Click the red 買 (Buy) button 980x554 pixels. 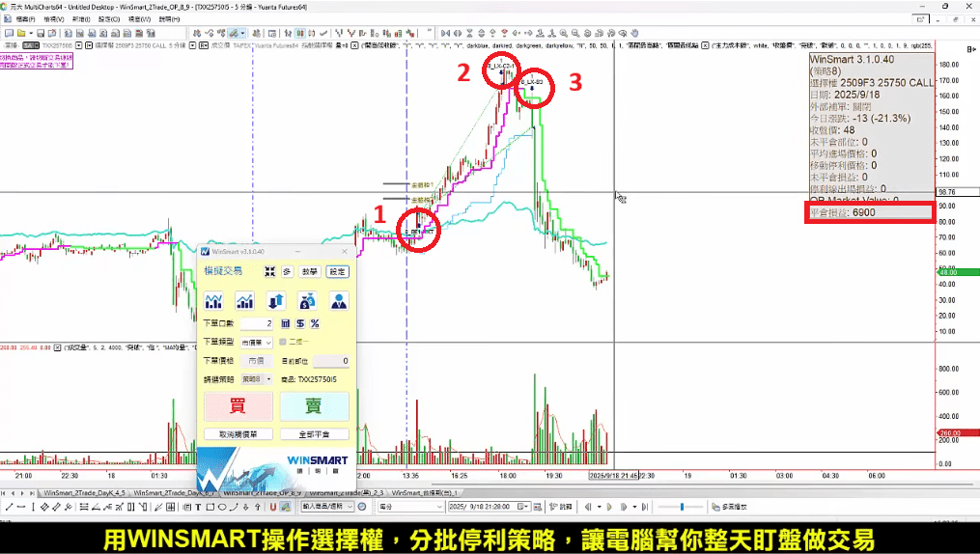click(238, 405)
